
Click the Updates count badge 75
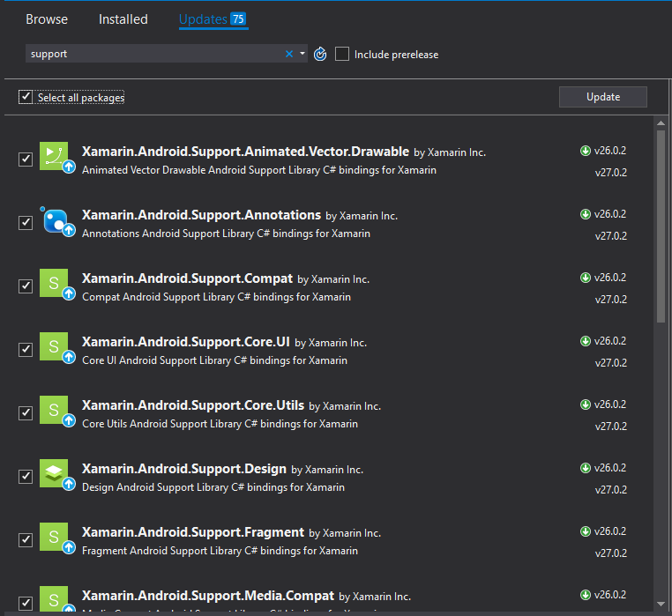(x=238, y=19)
